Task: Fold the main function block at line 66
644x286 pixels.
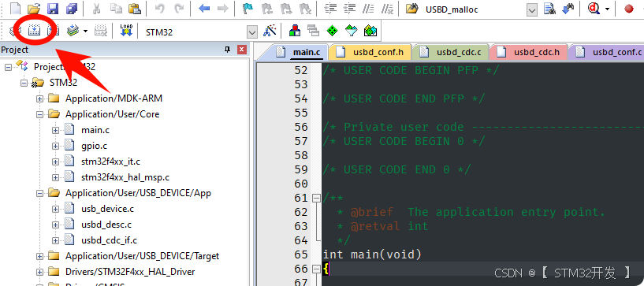Action: 316,269
